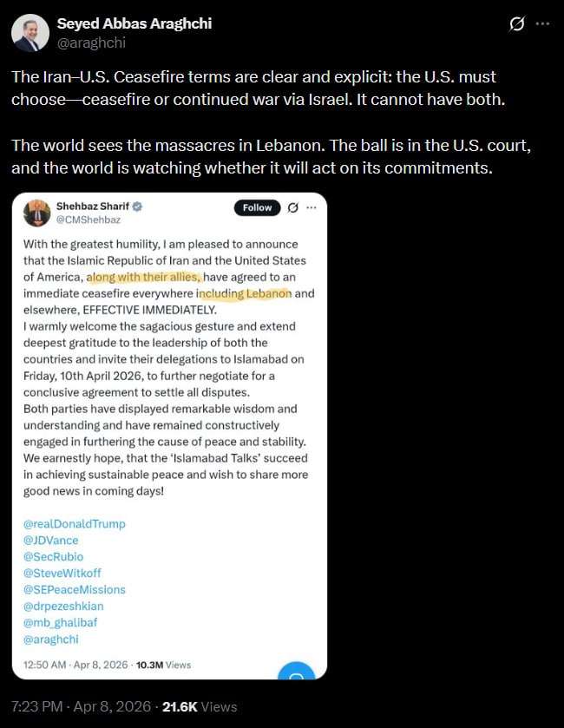Open the @realDonaldTrump mention
564x728 pixels.
74,523
